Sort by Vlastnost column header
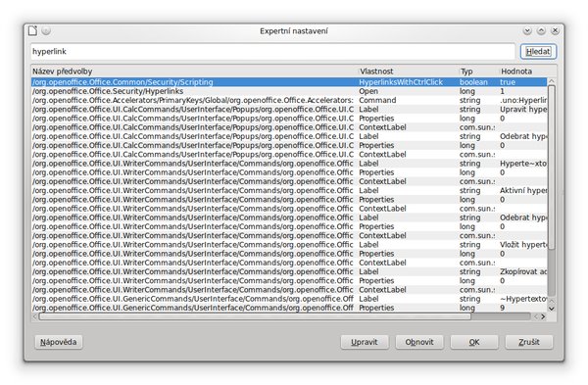The width and height of the screenshot is (588, 385). [x=409, y=72]
